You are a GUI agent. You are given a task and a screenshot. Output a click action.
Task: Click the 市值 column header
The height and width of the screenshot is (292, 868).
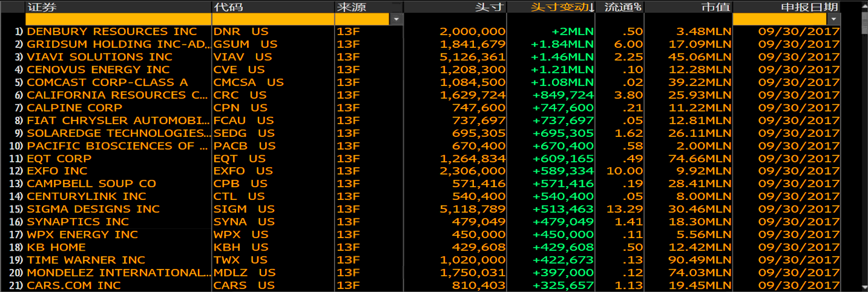pos(688,7)
